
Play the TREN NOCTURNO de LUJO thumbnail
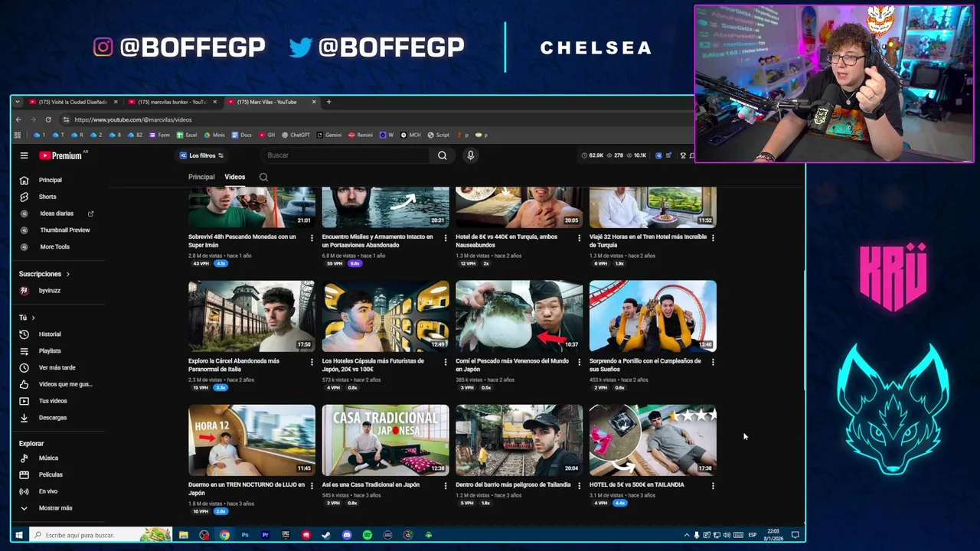tap(252, 440)
